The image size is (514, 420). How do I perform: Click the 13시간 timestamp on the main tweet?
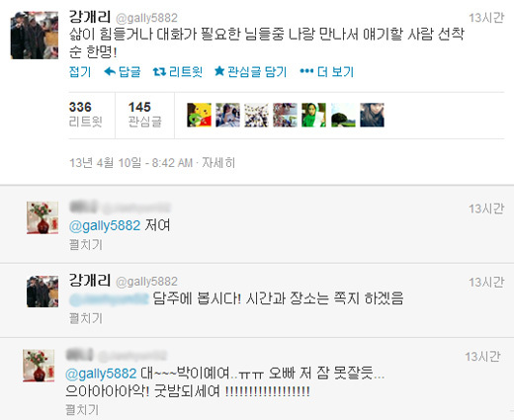(x=486, y=18)
